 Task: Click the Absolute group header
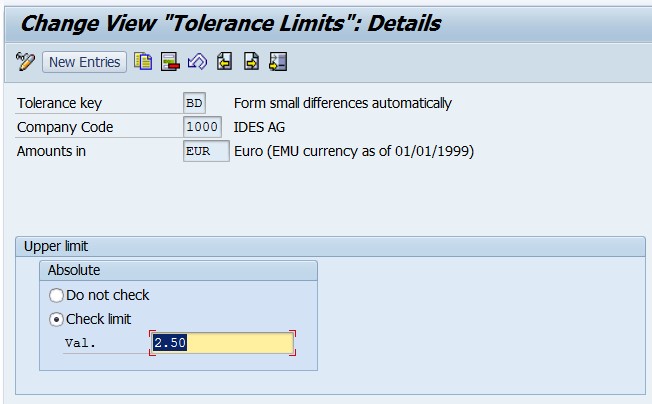click(x=178, y=271)
